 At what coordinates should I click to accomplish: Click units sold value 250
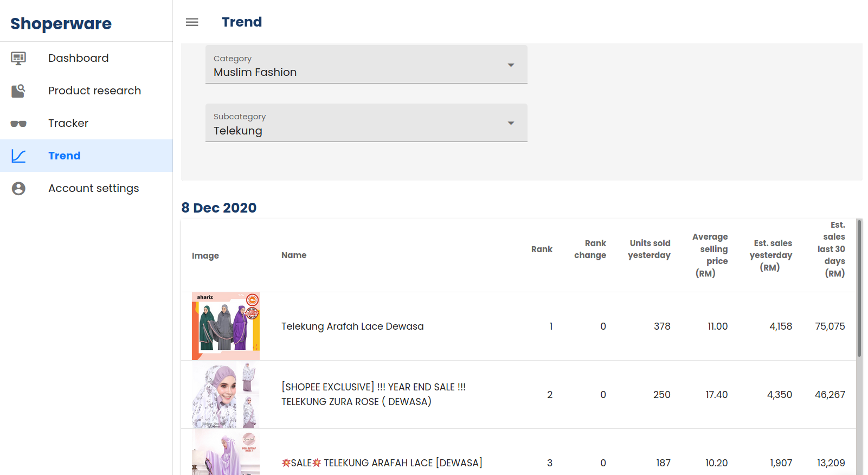tap(661, 395)
